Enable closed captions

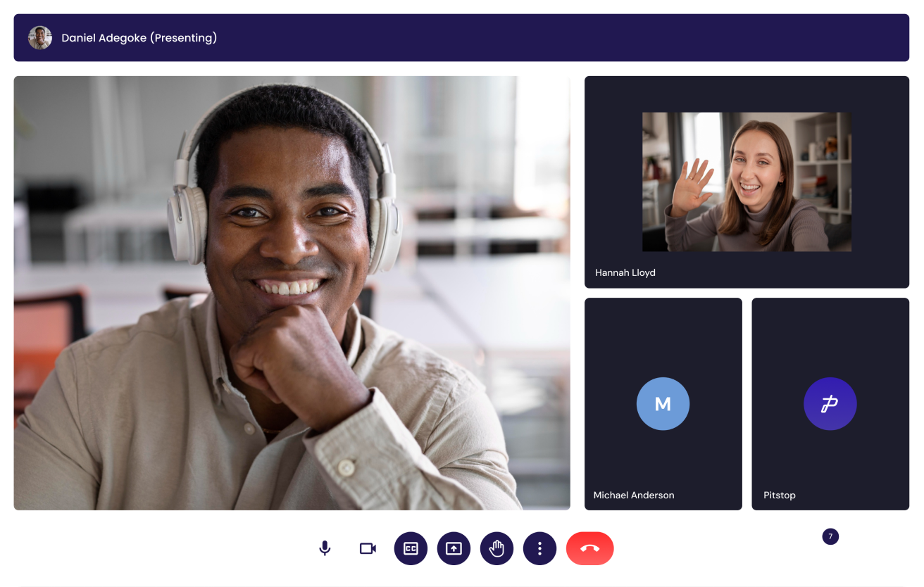(x=411, y=548)
